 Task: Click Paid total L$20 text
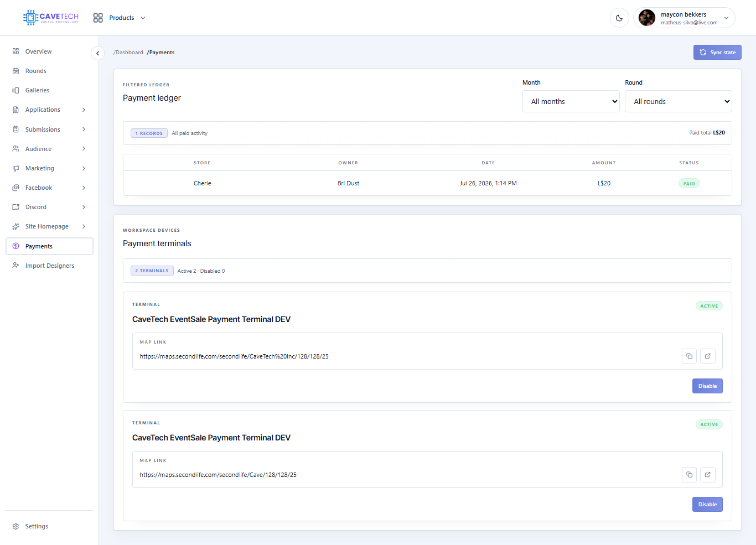[707, 133]
